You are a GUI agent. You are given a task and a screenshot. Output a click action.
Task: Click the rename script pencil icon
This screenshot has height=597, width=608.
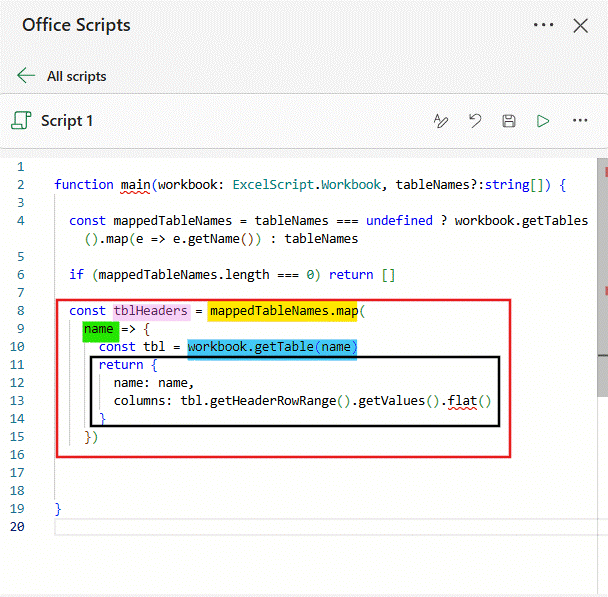point(440,121)
